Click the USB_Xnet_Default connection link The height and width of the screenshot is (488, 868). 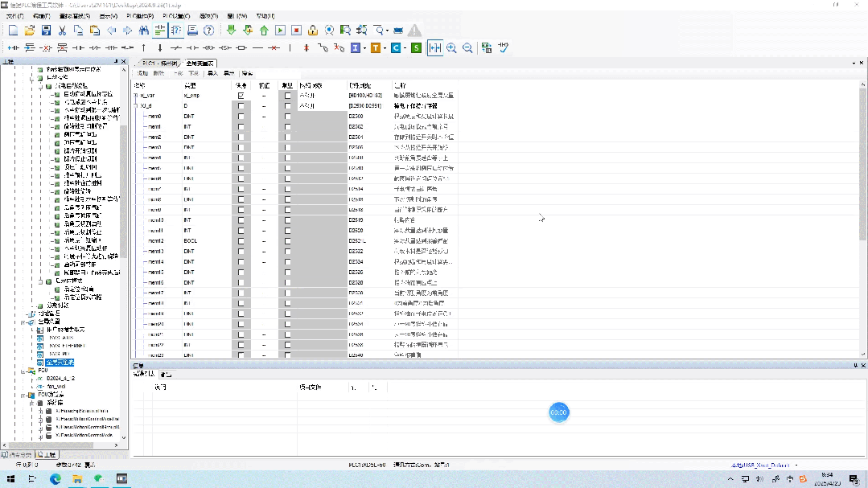[x=761, y=465]
